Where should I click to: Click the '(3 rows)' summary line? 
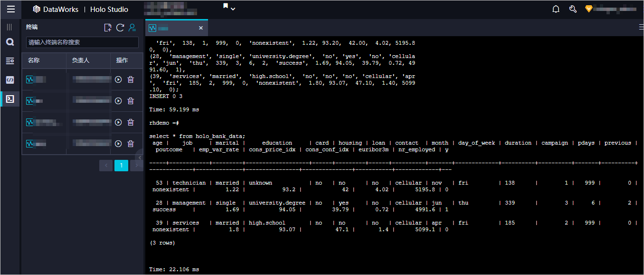point(162,243)
